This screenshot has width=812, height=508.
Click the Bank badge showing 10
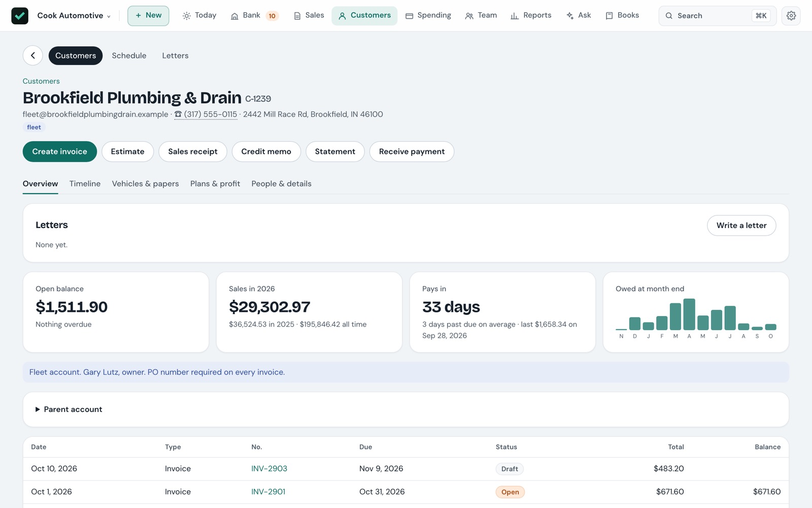pos(272,16)
